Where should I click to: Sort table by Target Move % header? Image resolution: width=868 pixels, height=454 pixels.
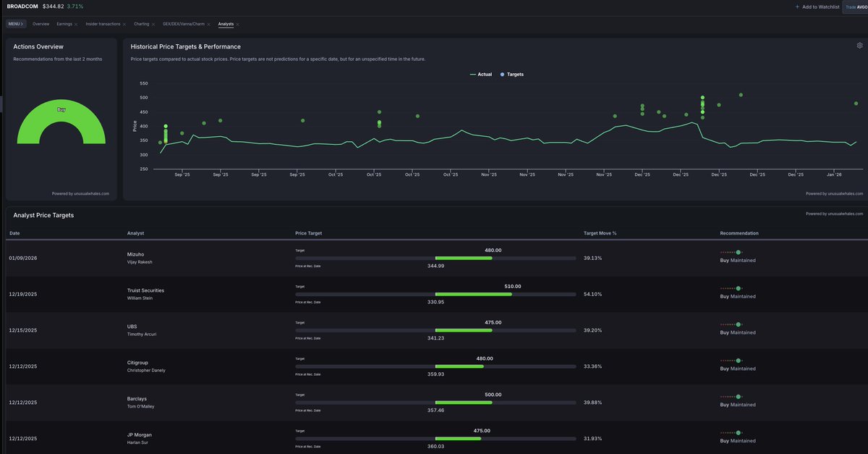pos(600,233)
